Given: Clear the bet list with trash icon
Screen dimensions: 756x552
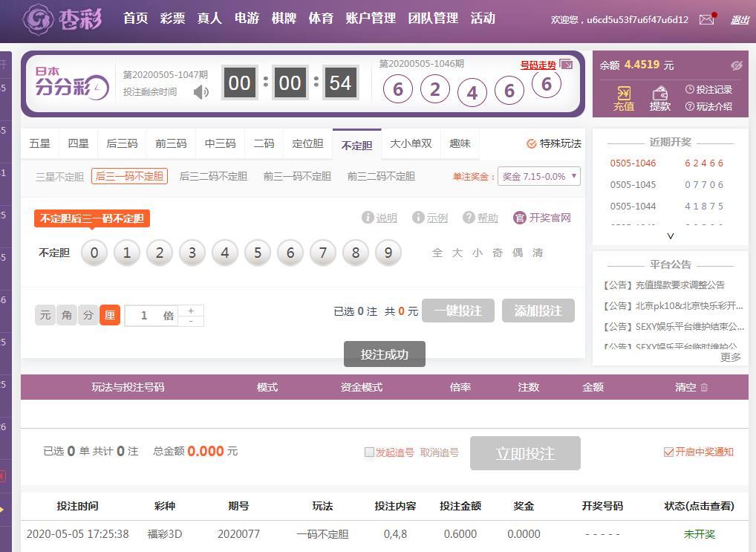Looking at the screenshot, I should [704, 387].
